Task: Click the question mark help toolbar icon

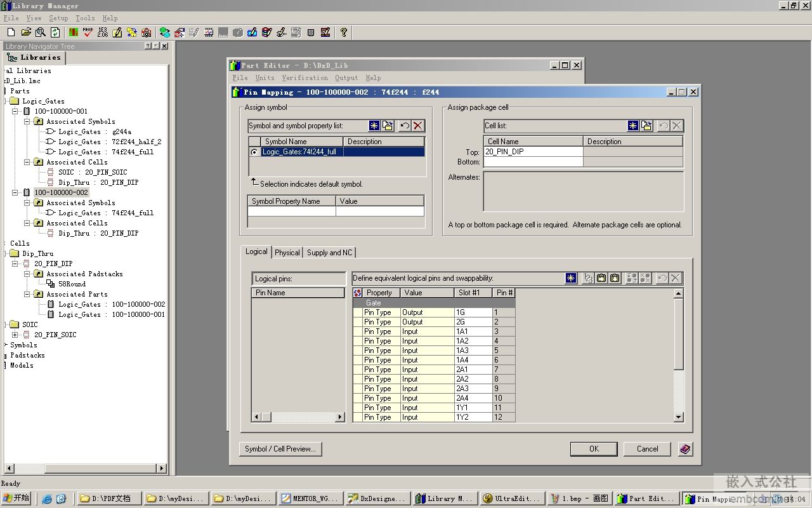Action: click(344, 32)
